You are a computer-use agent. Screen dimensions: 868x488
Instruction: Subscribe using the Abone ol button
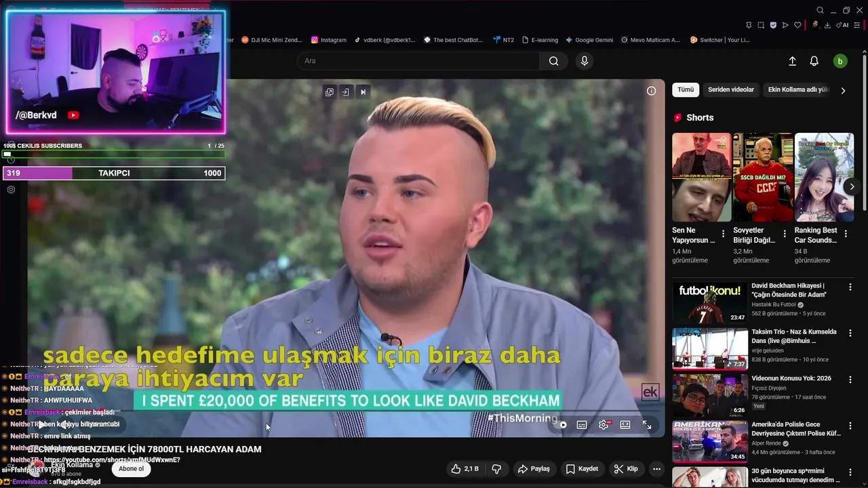click(132, 468)
